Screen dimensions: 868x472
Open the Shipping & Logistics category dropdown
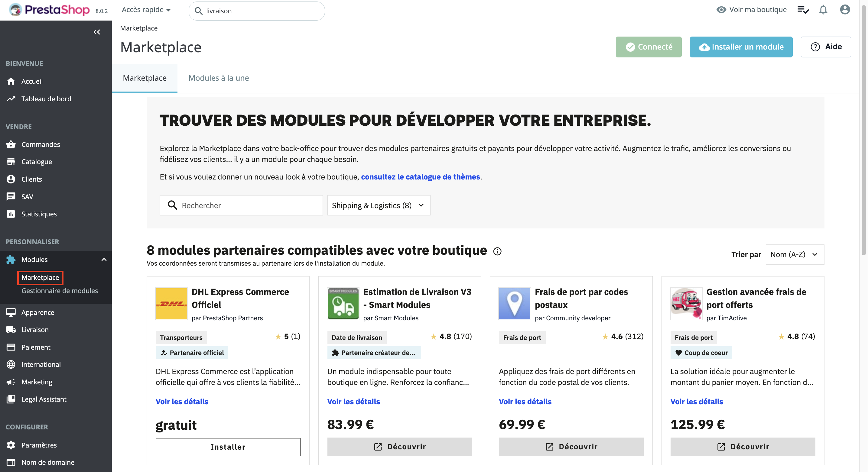tap(379, 205)
